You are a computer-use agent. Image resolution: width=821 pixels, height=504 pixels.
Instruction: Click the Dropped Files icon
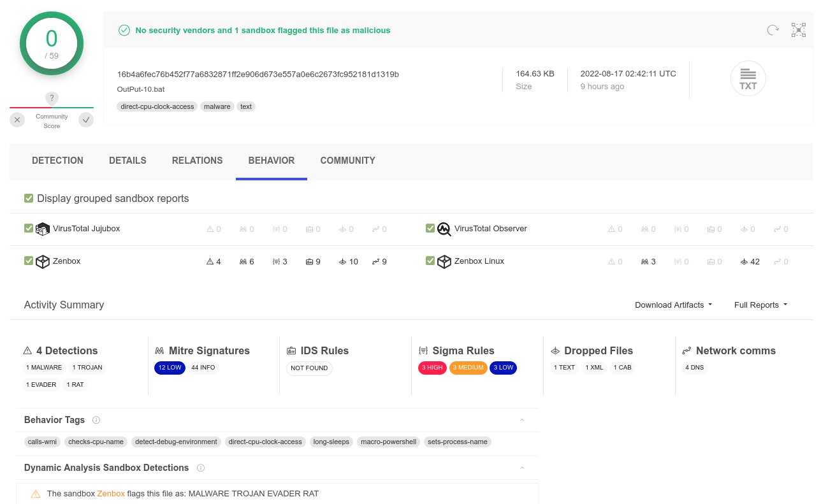(555, 350)
